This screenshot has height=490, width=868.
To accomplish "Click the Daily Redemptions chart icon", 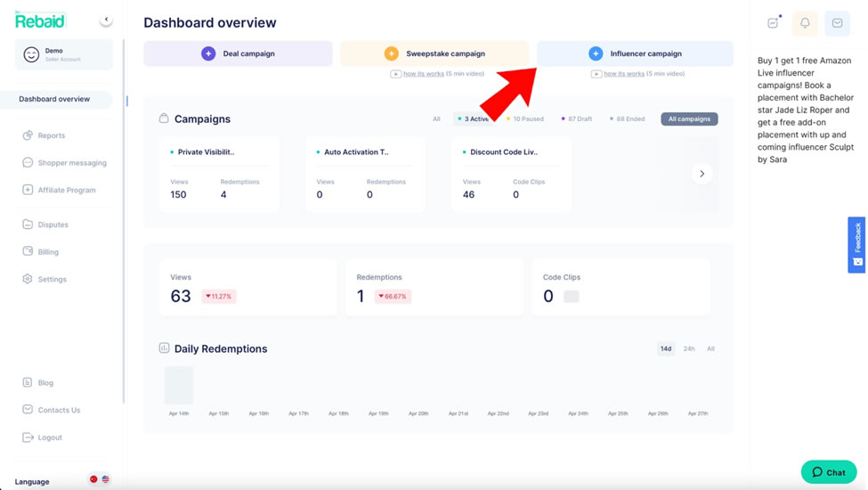I will tap(164, 347).
